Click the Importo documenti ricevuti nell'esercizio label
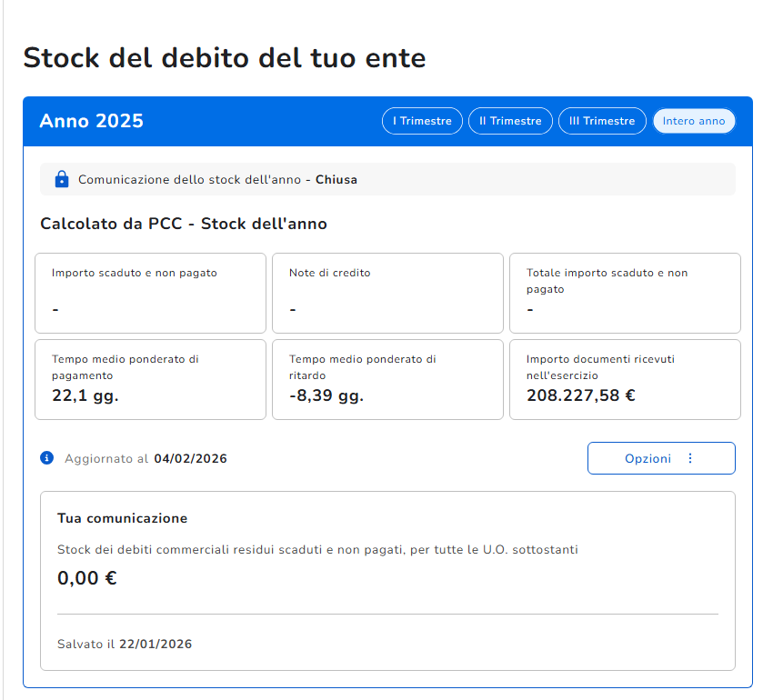Screen dimensions: 763x700 point(600,367)
